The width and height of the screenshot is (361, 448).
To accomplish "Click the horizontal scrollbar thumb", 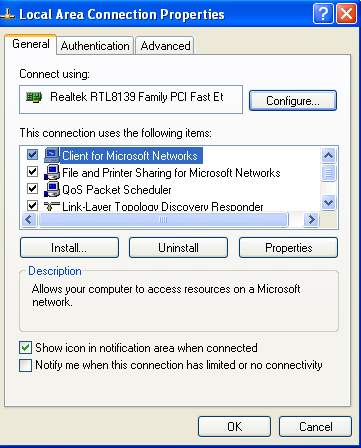I will (163, 219).
